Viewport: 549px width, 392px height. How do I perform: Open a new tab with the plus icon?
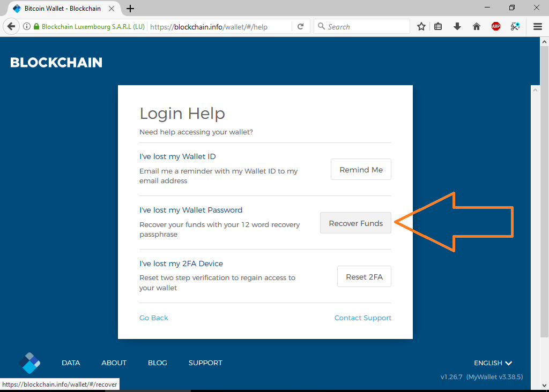click(x=130, y=9)
